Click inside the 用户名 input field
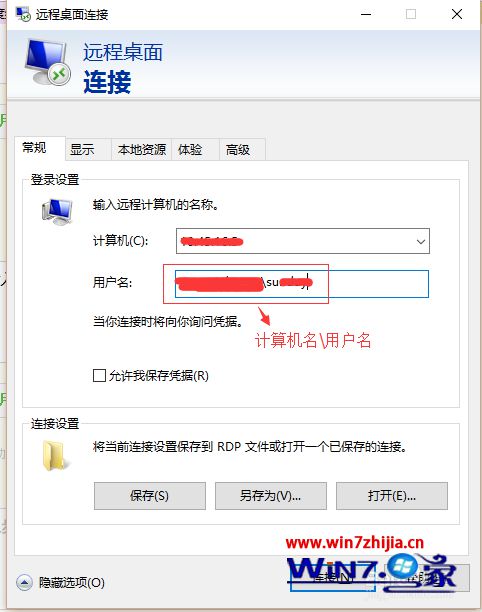The height and width of the screenshot is (612, 482). coord(302,284)
